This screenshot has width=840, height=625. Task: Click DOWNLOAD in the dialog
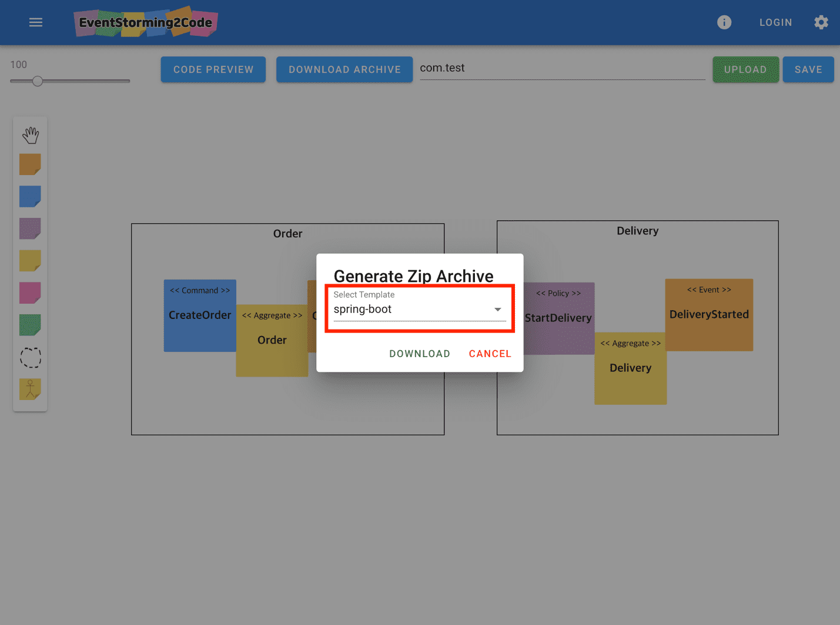(x=420, y=354)
